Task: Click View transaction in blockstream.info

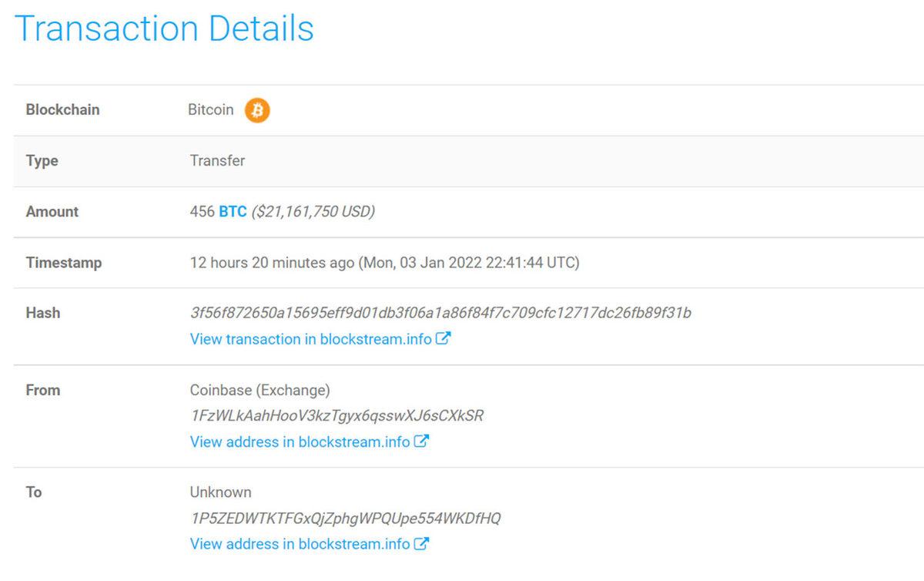Action: 308,338
